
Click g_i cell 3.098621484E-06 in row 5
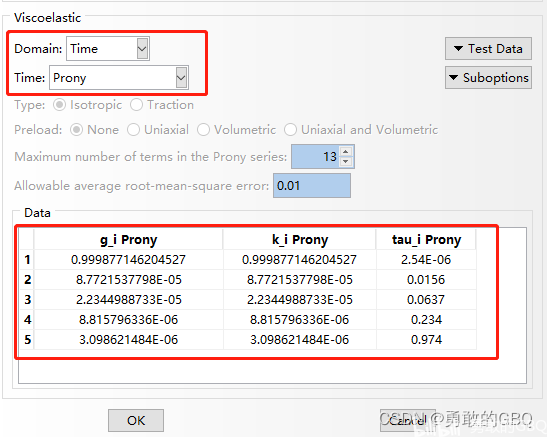click(x=128, y=340)
